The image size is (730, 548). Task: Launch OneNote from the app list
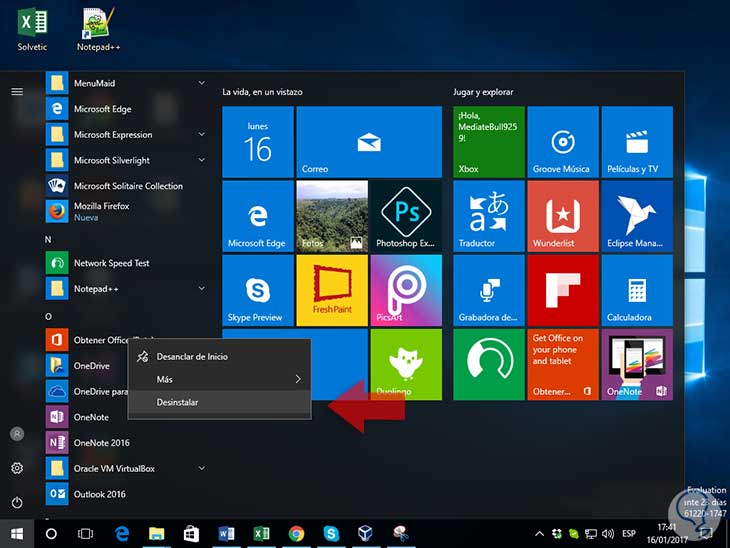86,417
